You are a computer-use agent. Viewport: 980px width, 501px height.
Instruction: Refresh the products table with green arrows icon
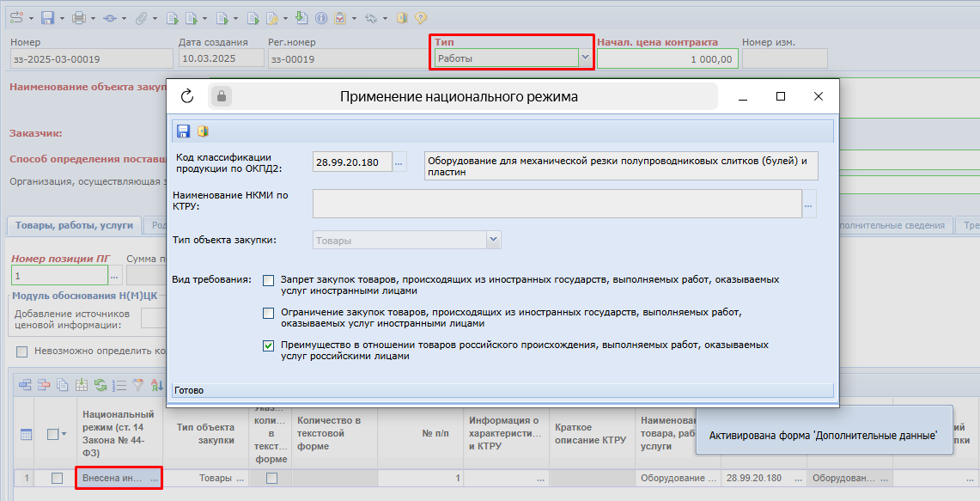pos(101,384)
